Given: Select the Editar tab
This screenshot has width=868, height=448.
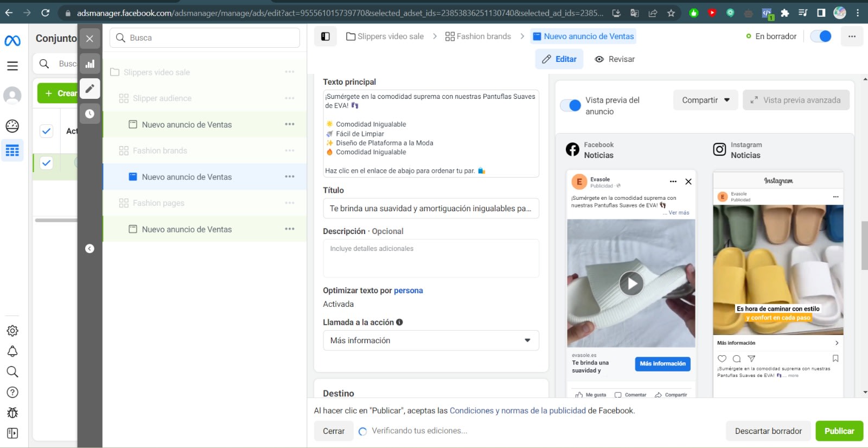Looking at the screenshot, I should (559, 59).
